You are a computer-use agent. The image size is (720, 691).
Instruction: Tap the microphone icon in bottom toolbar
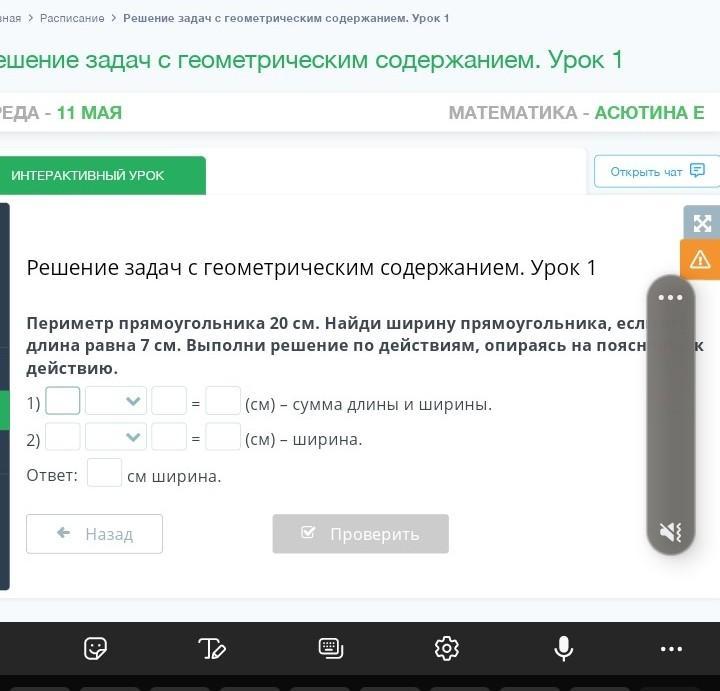click(x=564, y=648)
